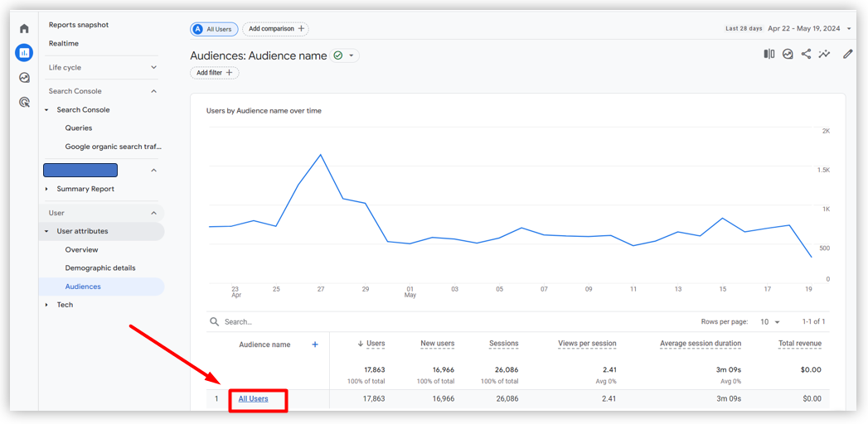Open the Insights icon in report toolbar

[825, 54]
